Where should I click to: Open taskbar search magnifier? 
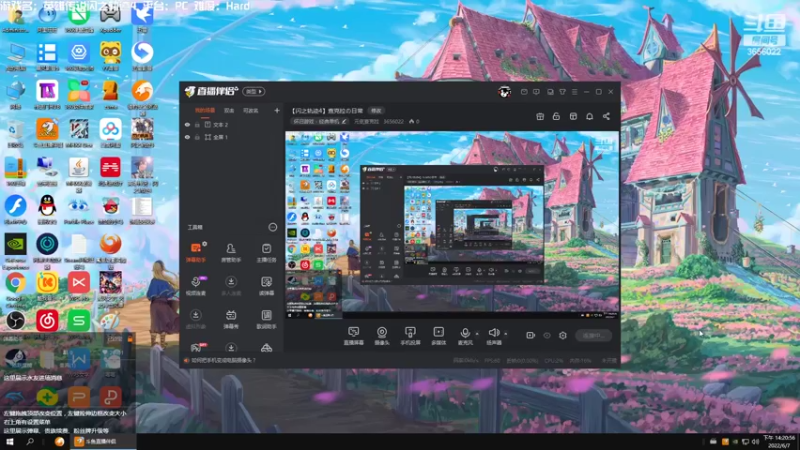(30, 442)
